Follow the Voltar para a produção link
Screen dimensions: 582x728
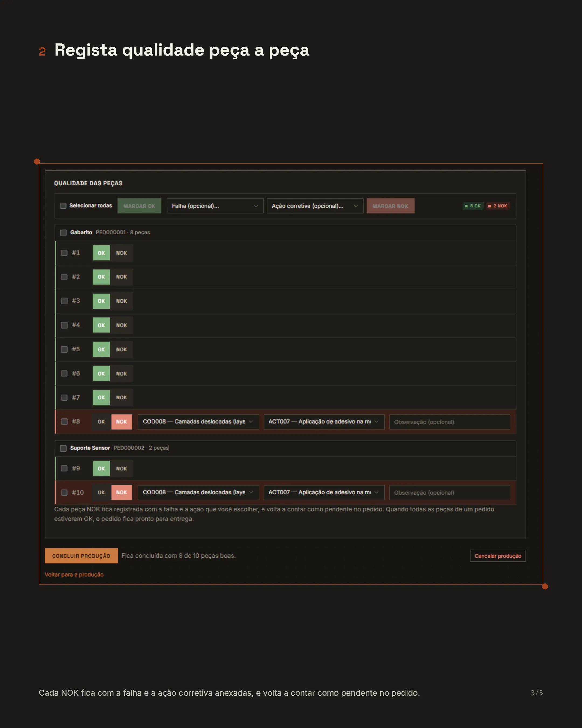click(x=74, y=574)
